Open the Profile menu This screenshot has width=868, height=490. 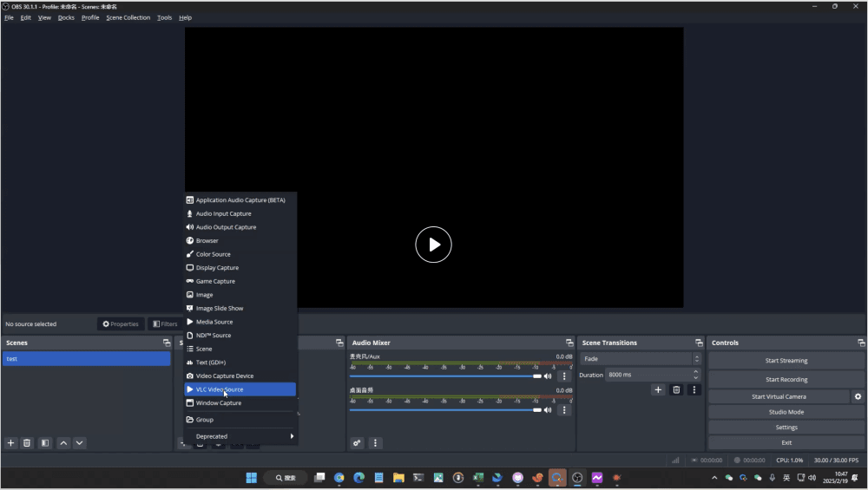tap(90, 17)
